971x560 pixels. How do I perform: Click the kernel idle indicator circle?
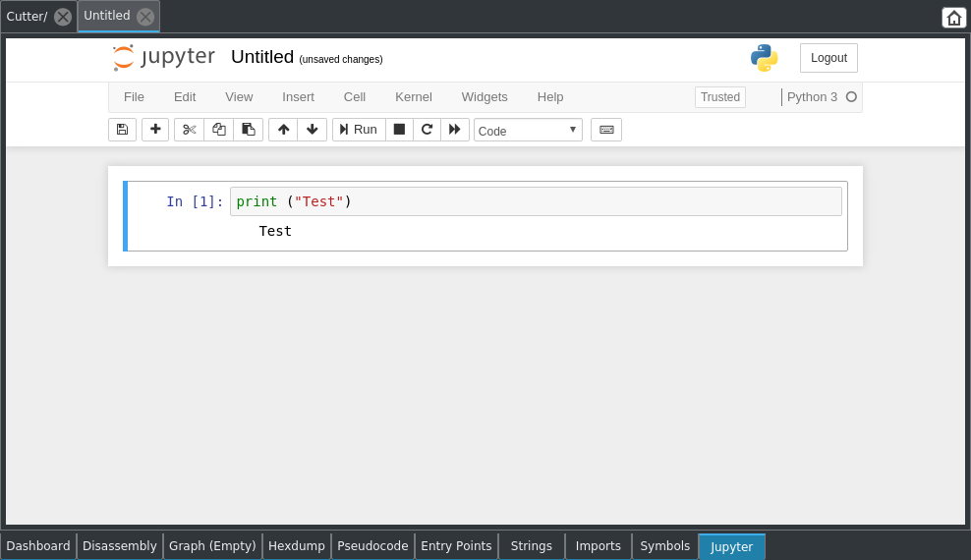click(x=851, y=96)
